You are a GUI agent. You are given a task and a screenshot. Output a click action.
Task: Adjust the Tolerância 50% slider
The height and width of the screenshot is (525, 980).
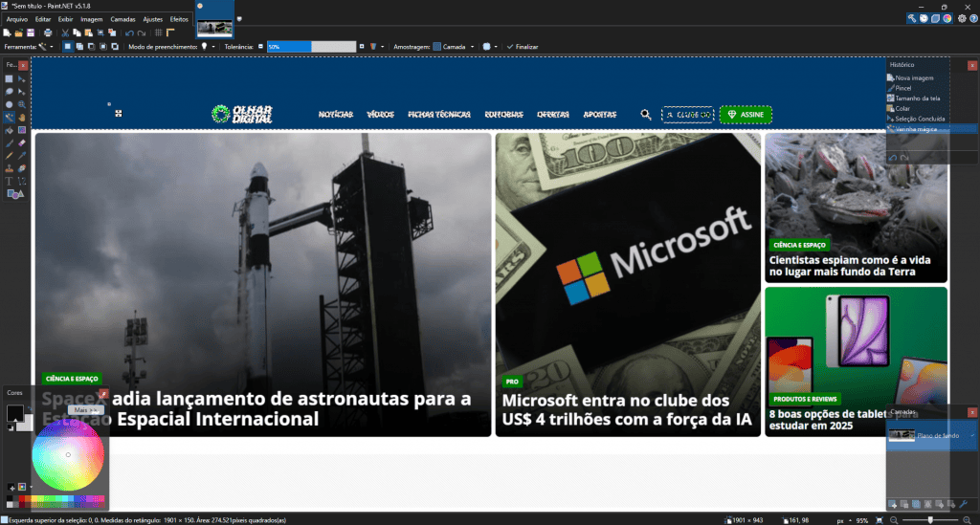click(311, 47)
